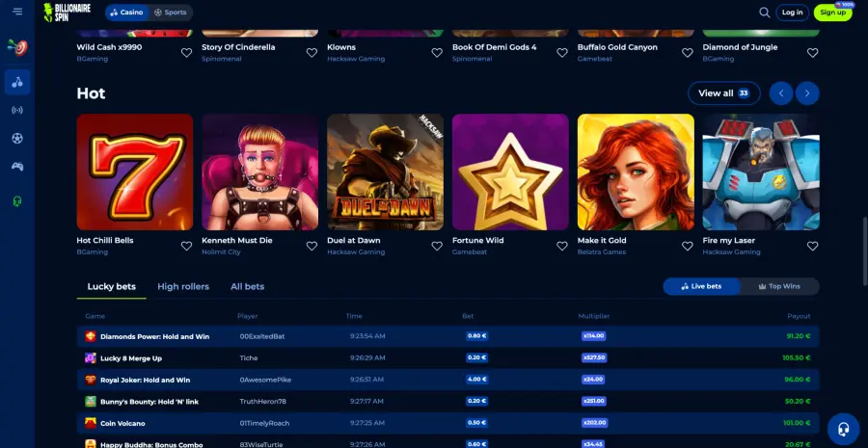Open Bunny's Bounty: Hold 'N' link row

pyautogui.click(x=448, y=401)
